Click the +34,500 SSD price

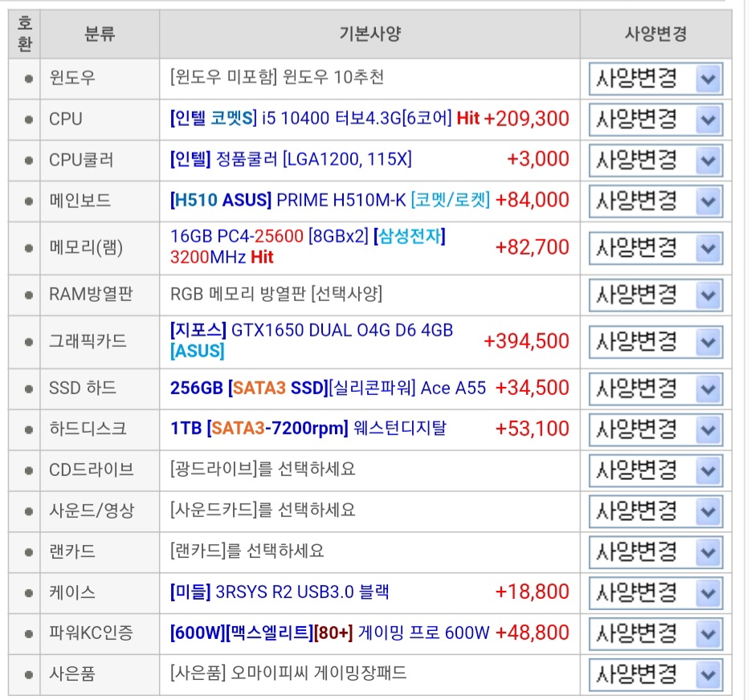pos(532,388)
